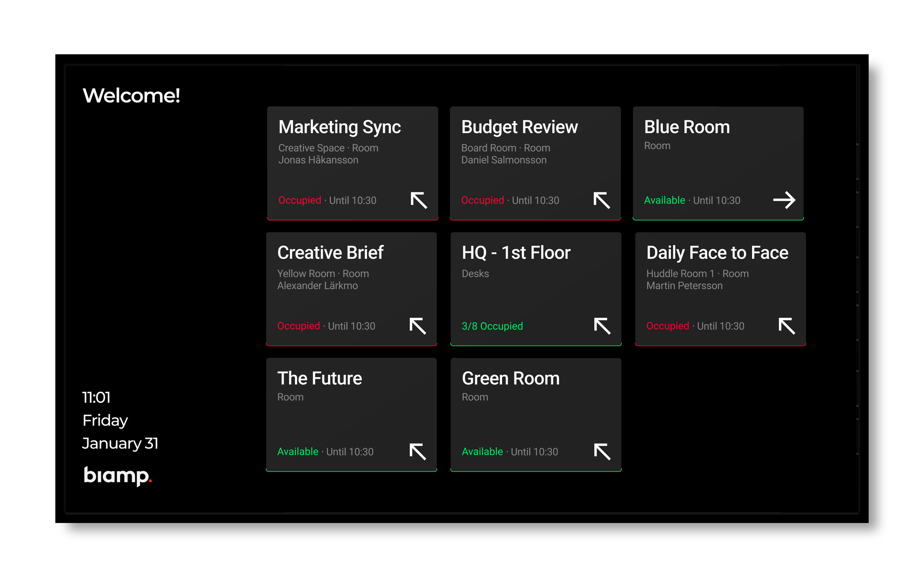Click the Available status on Blue Room
The height and width of the screenshot is (577, 924).
664,200
